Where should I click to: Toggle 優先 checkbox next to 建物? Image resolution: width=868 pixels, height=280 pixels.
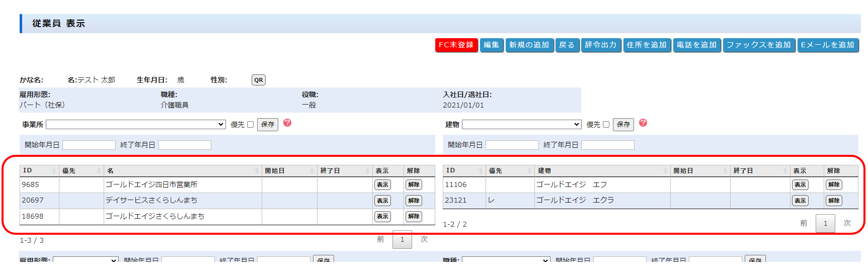click(606, 125)
